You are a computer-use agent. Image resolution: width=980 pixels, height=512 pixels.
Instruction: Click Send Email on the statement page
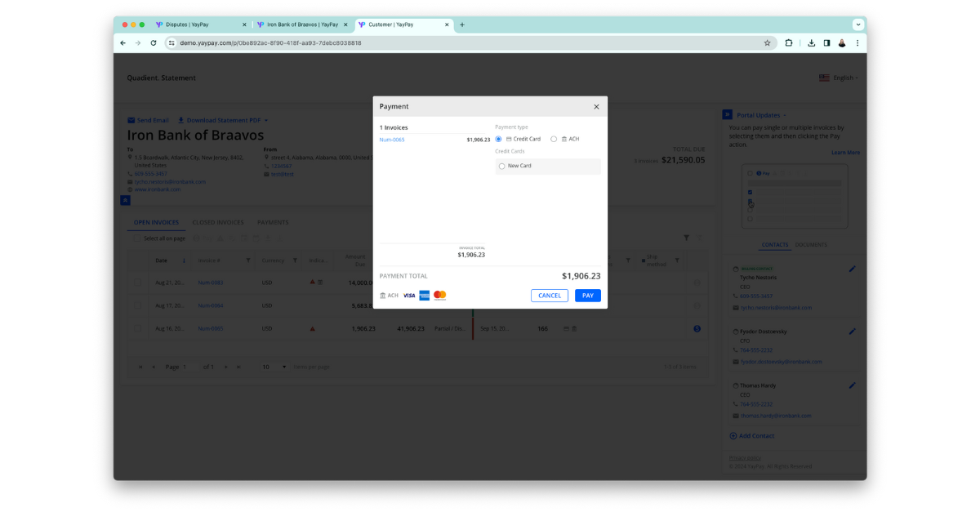(x=148, y=120)
